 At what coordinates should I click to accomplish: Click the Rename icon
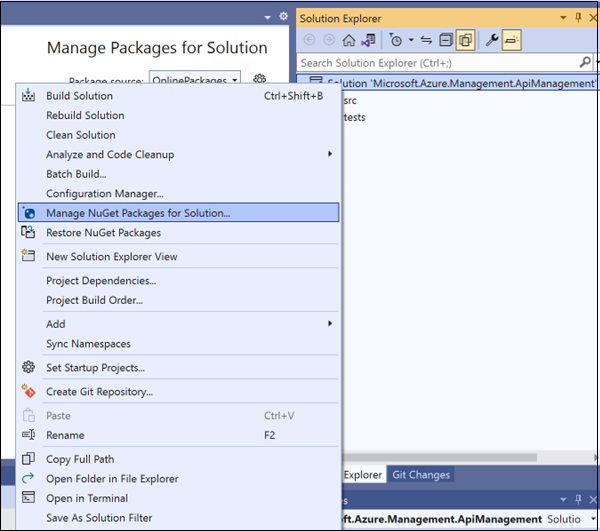(x=28, y=435)
